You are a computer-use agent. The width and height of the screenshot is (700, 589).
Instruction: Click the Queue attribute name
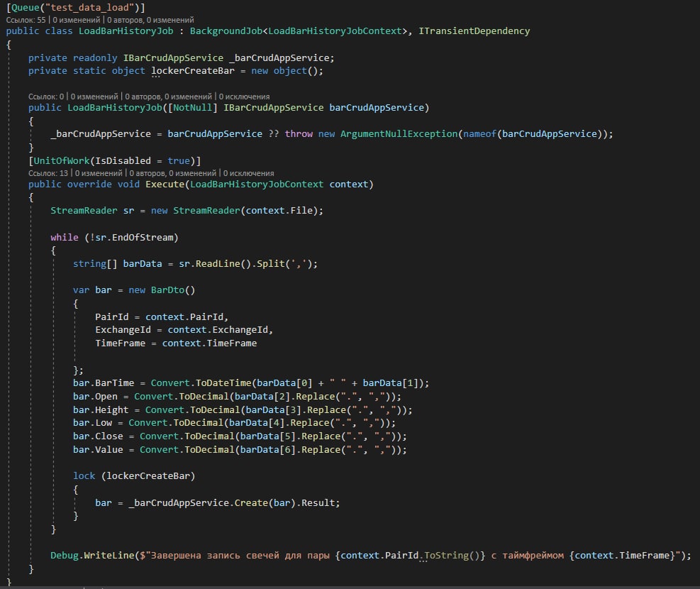point(26,8)
